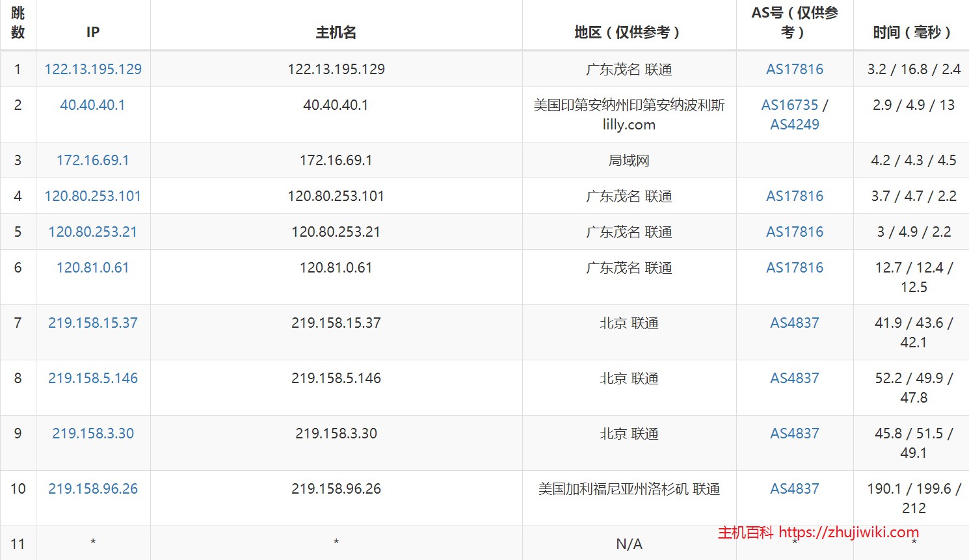This screenshot has height=560, width=969.
Task: Click time value 52.2 / 49.9 / 47.8
Action: tap(914, 388)
